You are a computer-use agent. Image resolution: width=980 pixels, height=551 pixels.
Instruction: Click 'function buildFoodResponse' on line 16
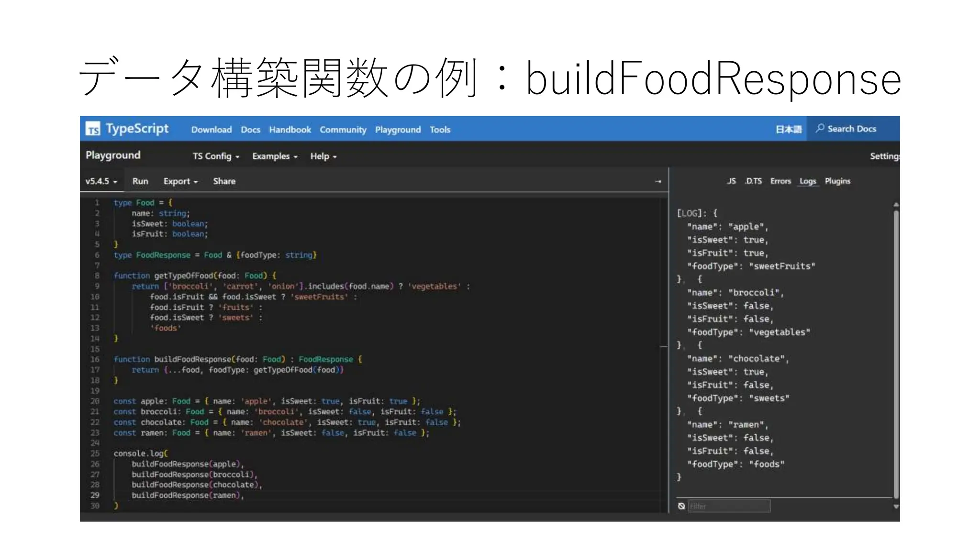click(172, 359)
